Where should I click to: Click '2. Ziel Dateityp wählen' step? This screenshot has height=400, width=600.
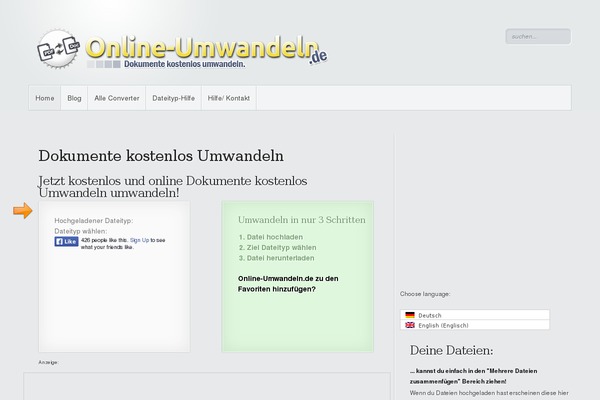click(x=277, y=248)
